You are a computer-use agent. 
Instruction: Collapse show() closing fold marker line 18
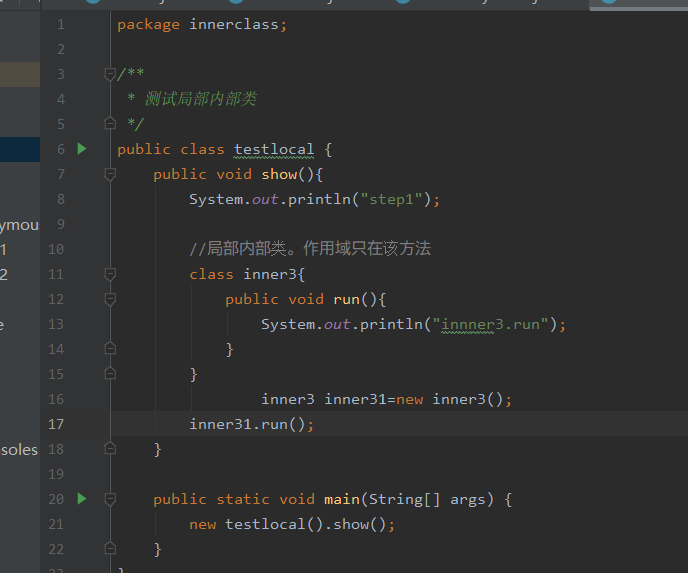pyautogui.click(x=110, y=449)
